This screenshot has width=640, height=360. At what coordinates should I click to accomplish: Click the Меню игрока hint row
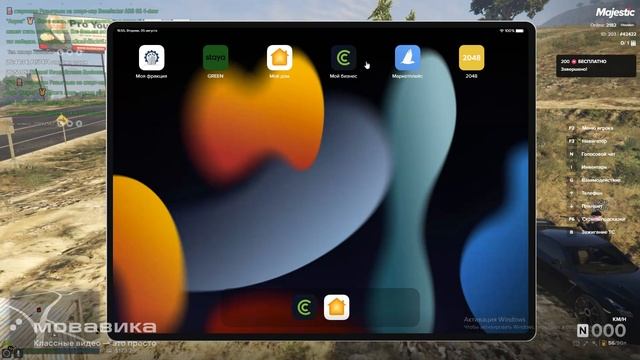[591, 128]
